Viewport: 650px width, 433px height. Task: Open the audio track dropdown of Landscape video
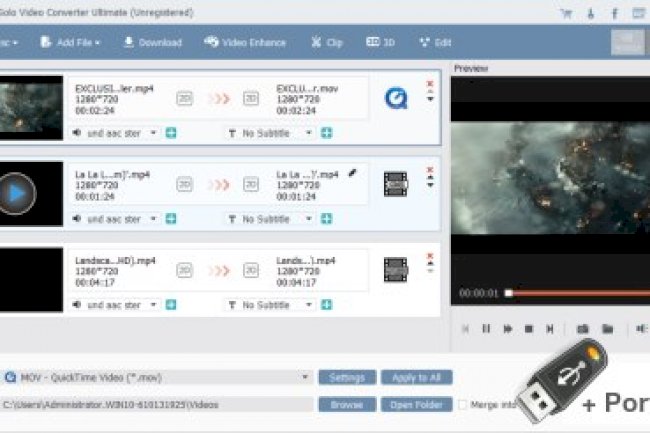click(153, 304)
